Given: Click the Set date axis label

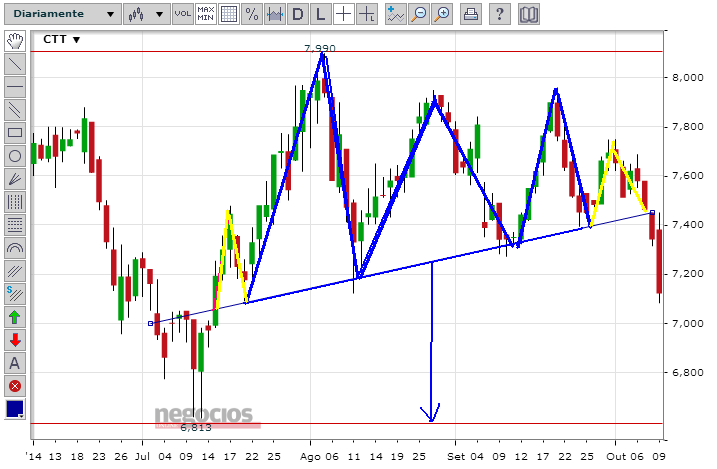Looking at the screenshot, I should (x=456, y=456).
